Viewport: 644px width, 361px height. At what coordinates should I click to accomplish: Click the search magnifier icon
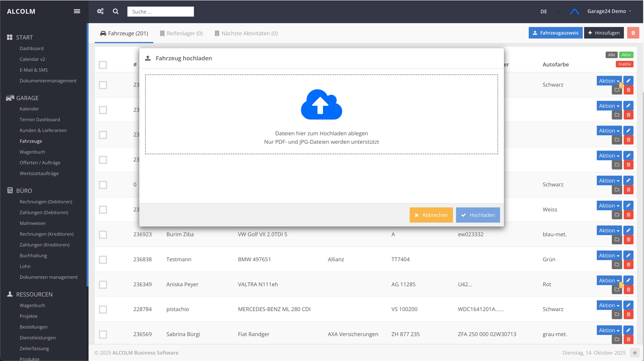tap(115, 12)
